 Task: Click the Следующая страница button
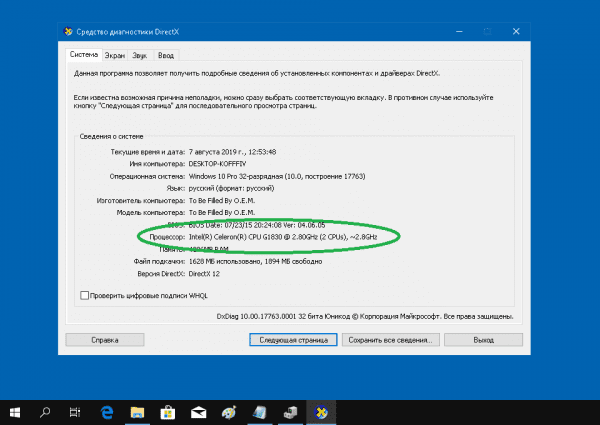tap(293, 340)
